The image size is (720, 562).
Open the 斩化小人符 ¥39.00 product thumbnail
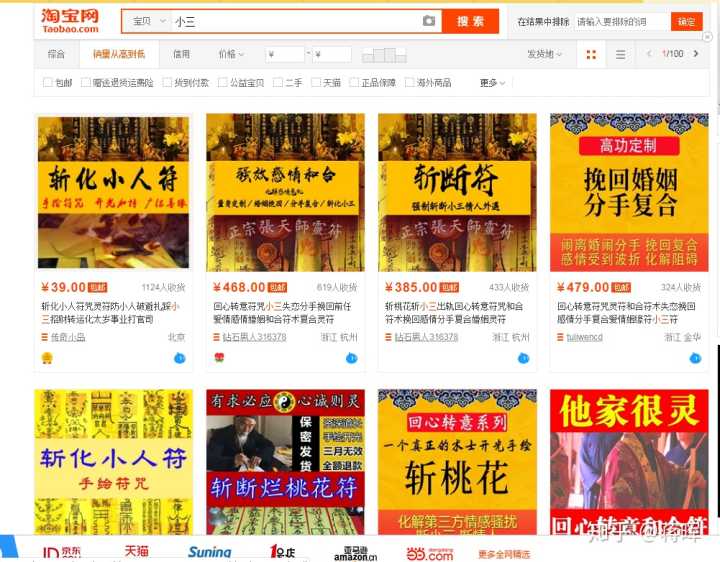[x=113, y=192]
